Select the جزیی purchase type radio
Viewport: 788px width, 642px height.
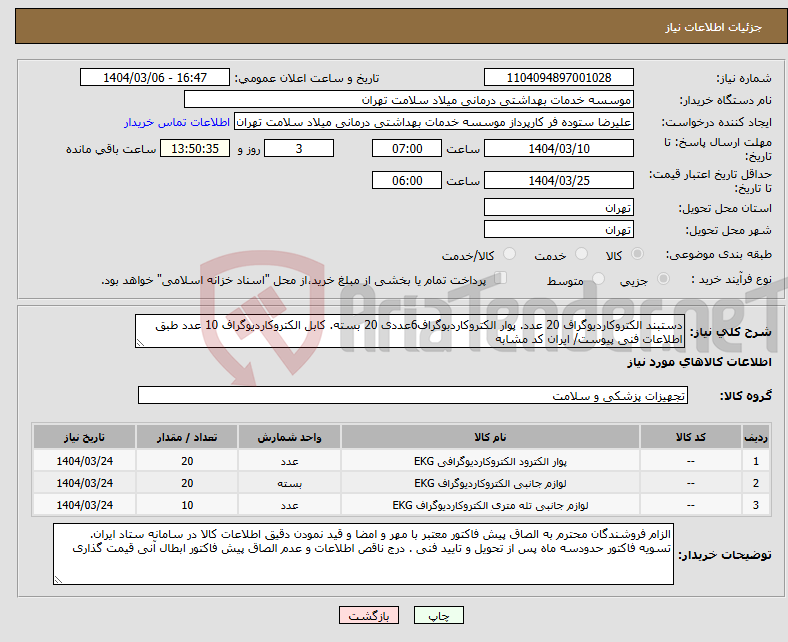pos(663,279)
